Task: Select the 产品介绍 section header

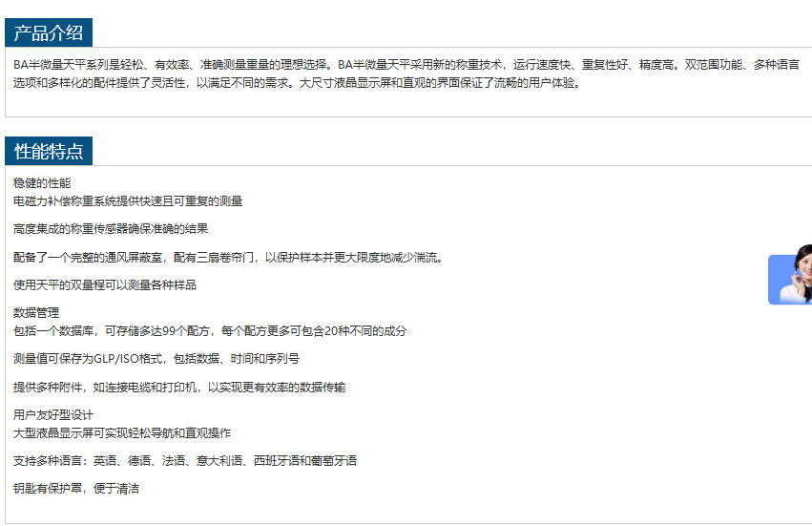Action: coord(49,33)
